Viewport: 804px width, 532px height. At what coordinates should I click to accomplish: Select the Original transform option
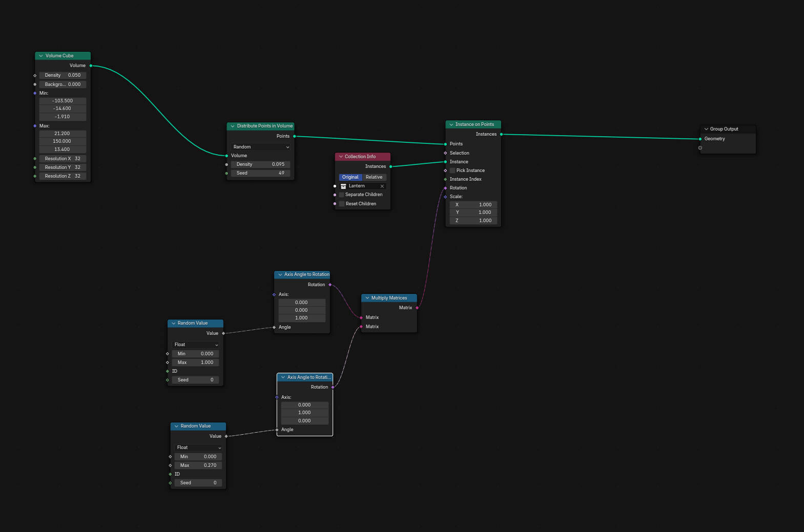[351, 177]
